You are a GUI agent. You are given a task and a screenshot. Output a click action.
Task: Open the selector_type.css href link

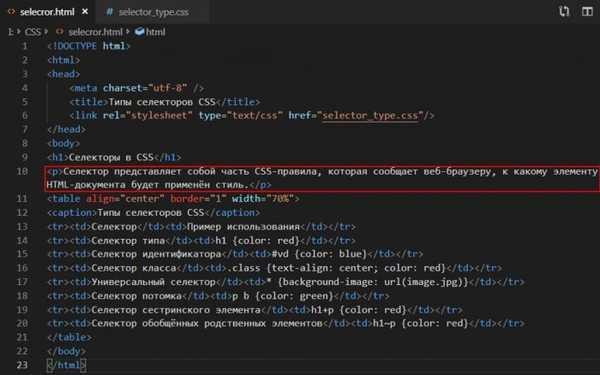(x=370, y=116)
